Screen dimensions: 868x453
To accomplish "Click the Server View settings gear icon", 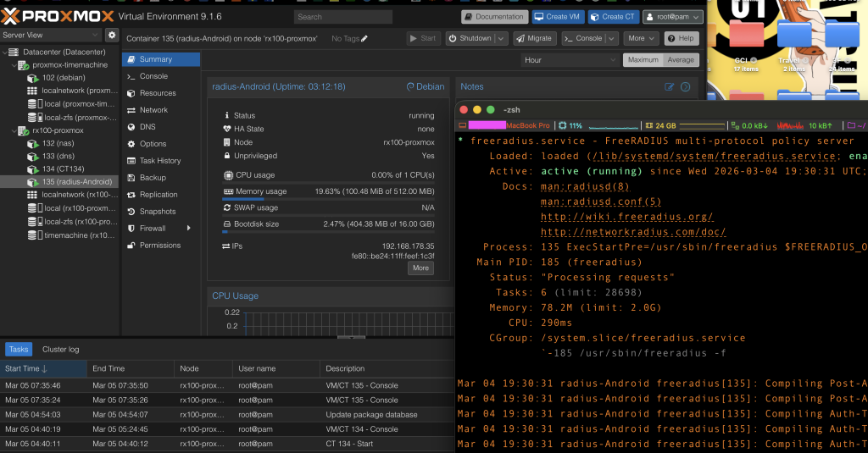I will (111, 36).
